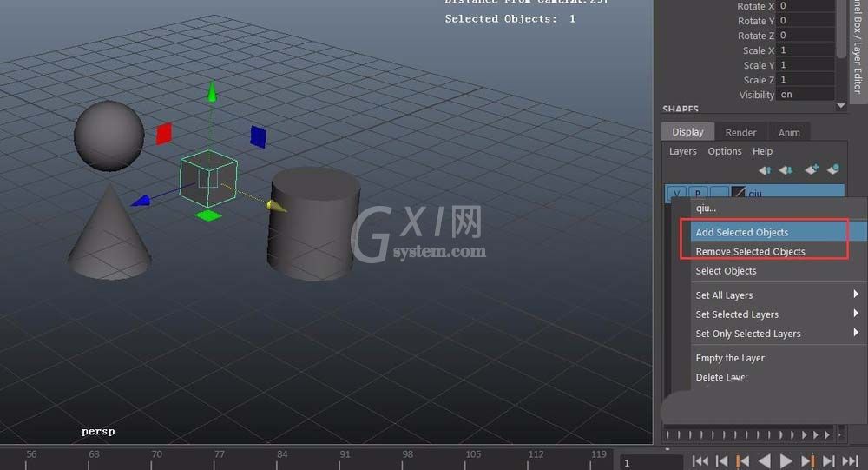868x470 pixels.
Task: Play the animation backwards
Action: (765, 461)
